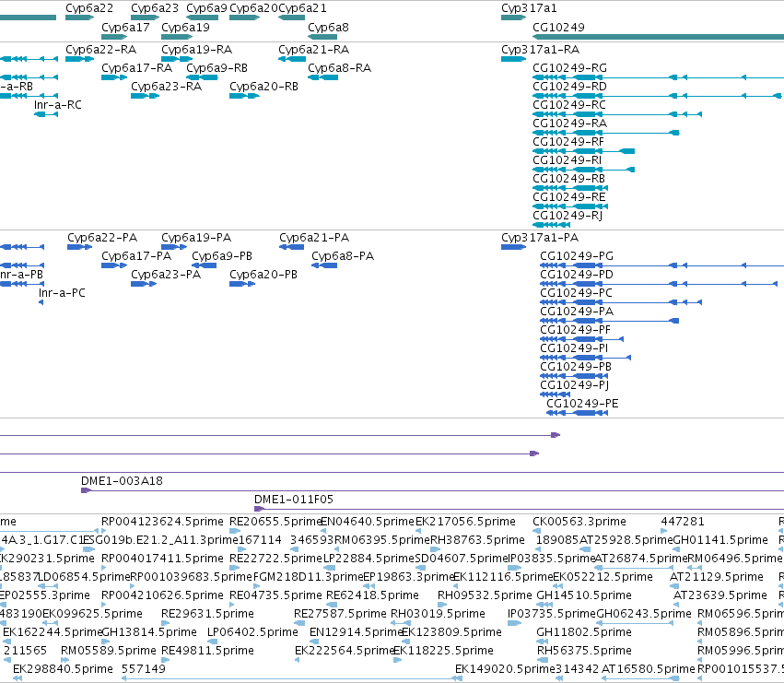The image size is (784, 683).
Task: Click protein CG10249-PA label
Action: point(577,312)
